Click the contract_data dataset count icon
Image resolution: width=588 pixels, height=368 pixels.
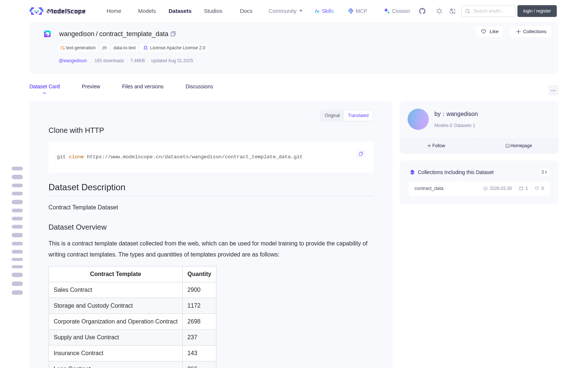point(521,188)
